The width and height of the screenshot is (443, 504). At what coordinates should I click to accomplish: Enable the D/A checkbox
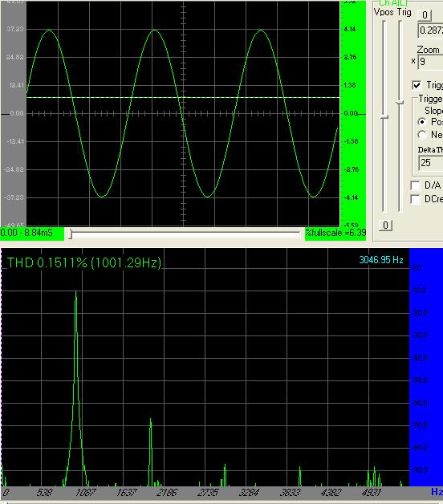(416, 185)
